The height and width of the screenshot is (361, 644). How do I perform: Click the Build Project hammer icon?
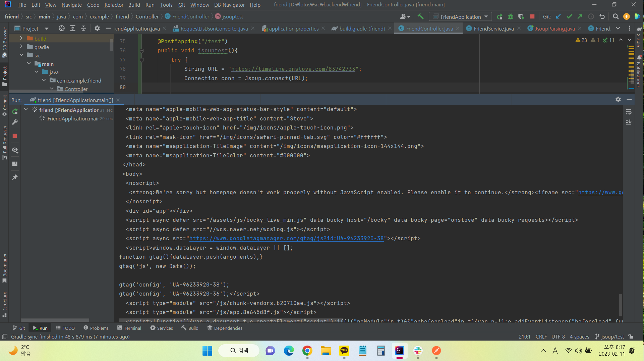pos(420,16)
